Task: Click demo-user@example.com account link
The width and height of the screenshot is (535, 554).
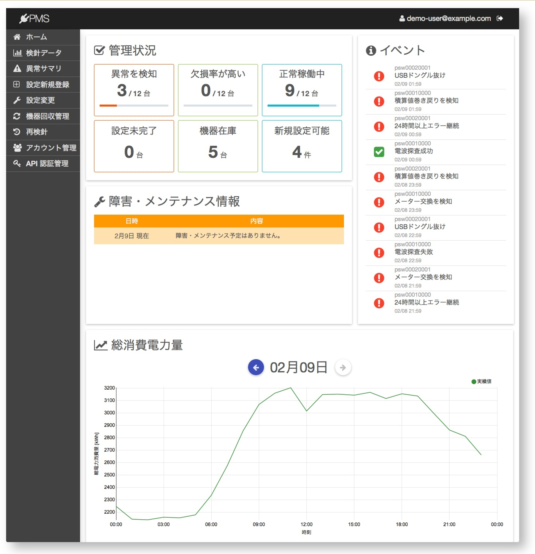Action: [449, 18]
